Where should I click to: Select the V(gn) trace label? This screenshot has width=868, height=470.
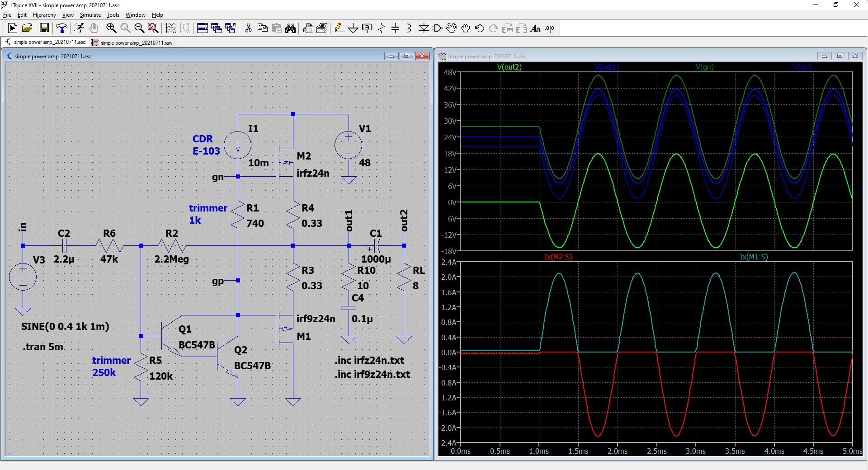(x=705, y=67)
